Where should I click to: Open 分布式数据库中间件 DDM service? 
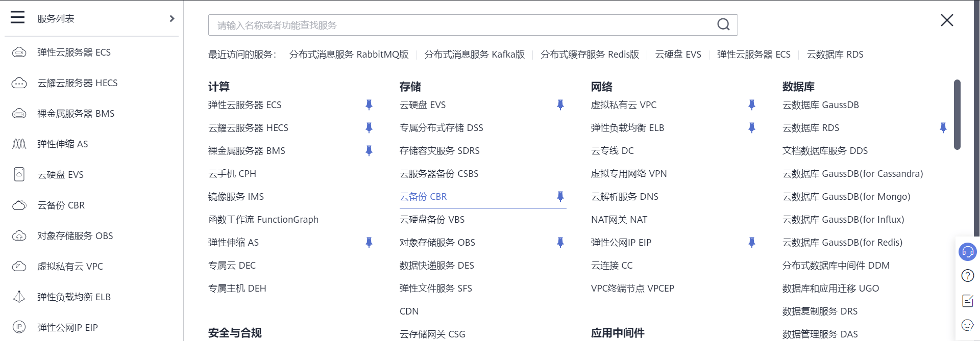[x=836, y=266]
